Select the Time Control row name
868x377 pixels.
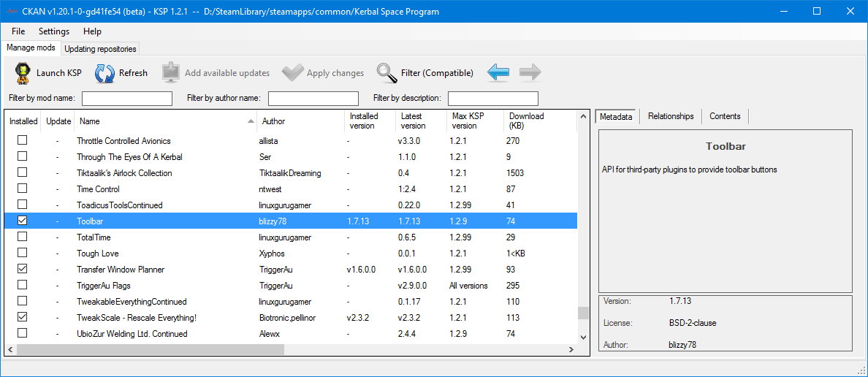96,189
